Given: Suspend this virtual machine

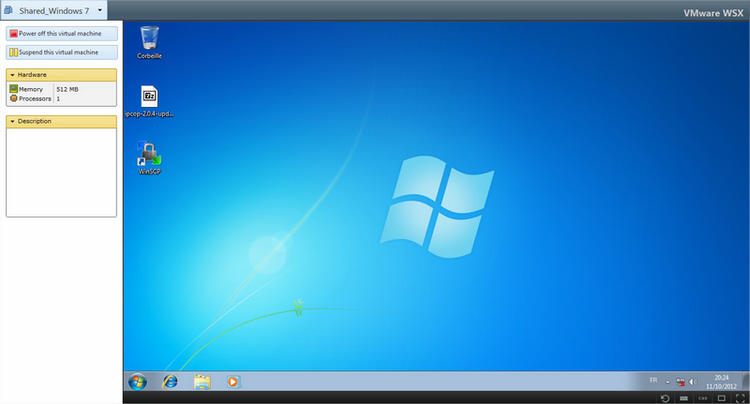Looking at the screenshot, I should click(x=62, y=52).
